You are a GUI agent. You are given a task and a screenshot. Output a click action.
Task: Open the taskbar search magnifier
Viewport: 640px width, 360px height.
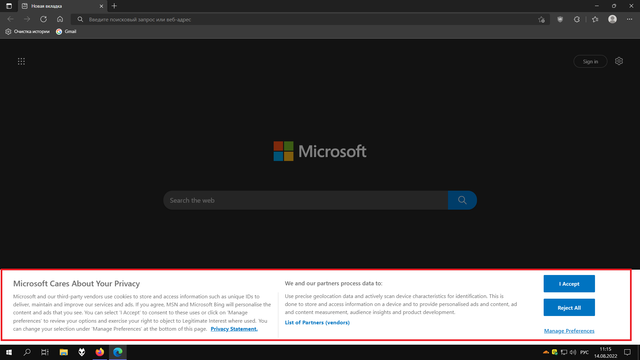(x=27, y=352)
